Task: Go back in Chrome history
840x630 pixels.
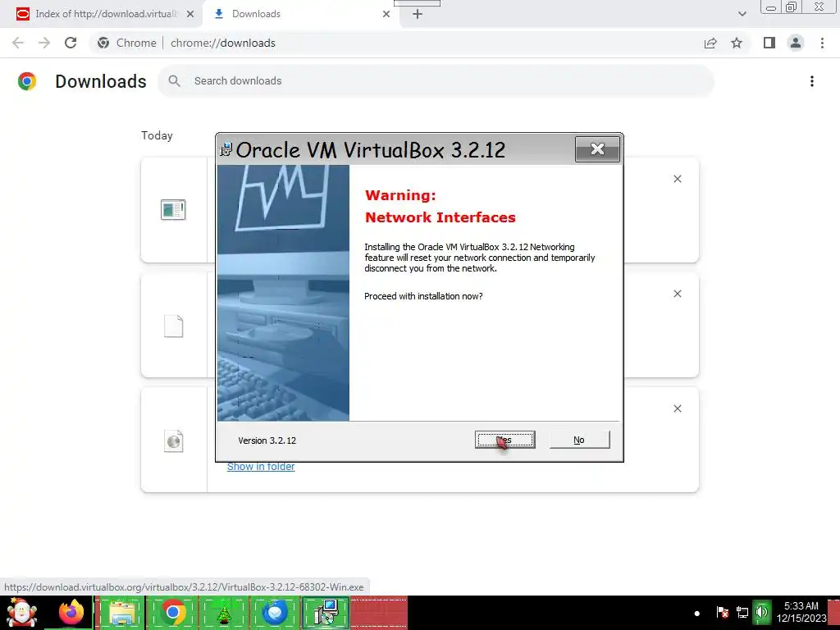Action: coord(18,43)
